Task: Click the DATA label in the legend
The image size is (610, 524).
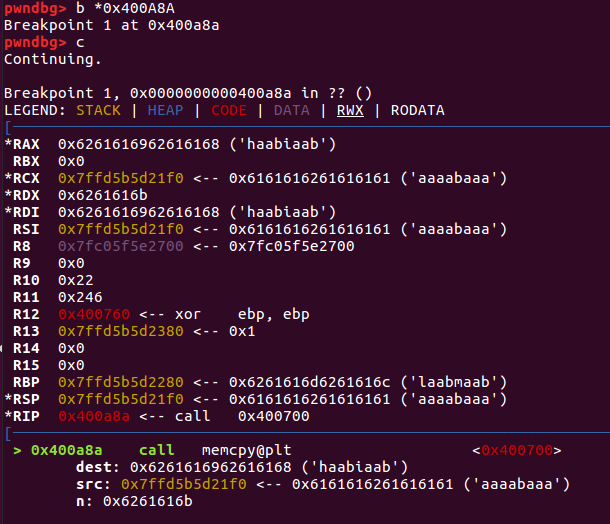Action: 291,110
